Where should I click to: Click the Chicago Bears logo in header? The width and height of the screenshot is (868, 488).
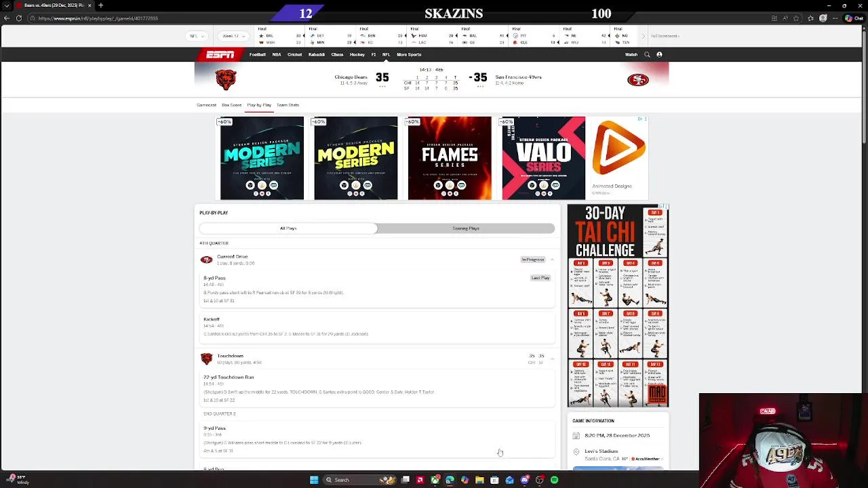click(x=226, y=79)
